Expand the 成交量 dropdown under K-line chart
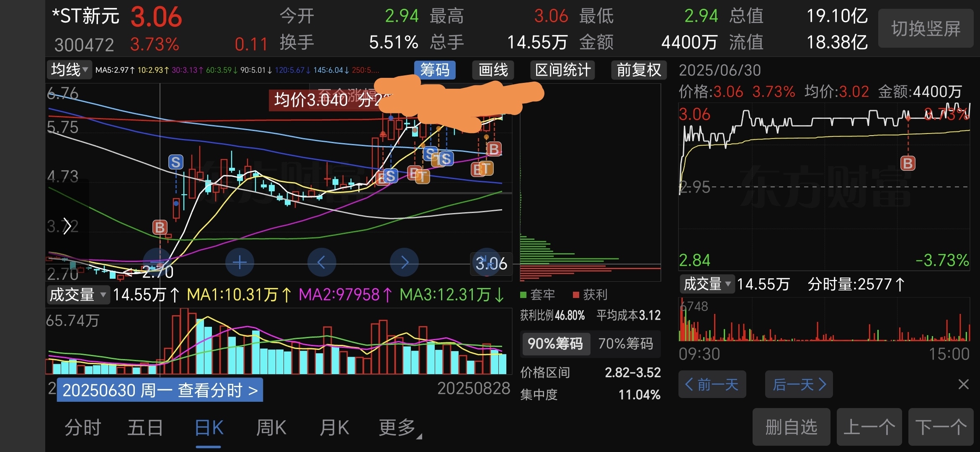980x452 pixels. pyautogui.click(x=77, y=295)
